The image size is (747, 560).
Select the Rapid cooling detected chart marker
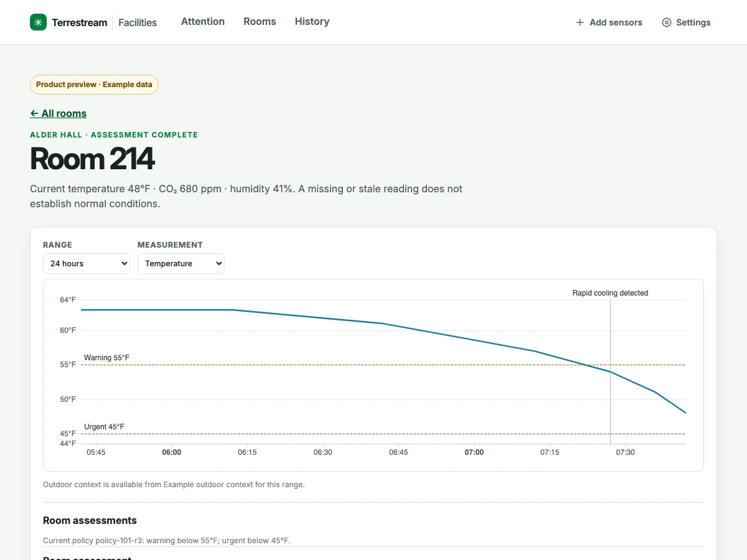pos(610,293)
